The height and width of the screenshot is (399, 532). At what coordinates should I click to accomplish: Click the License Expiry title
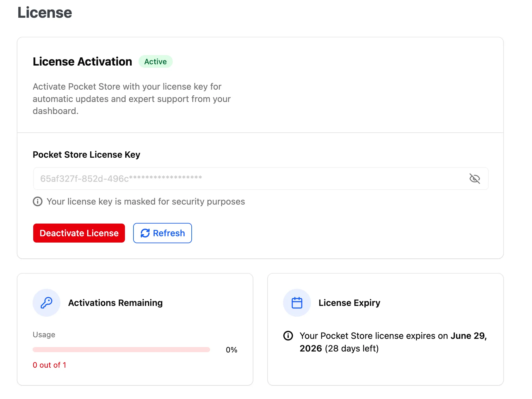[x=350, y=303]
